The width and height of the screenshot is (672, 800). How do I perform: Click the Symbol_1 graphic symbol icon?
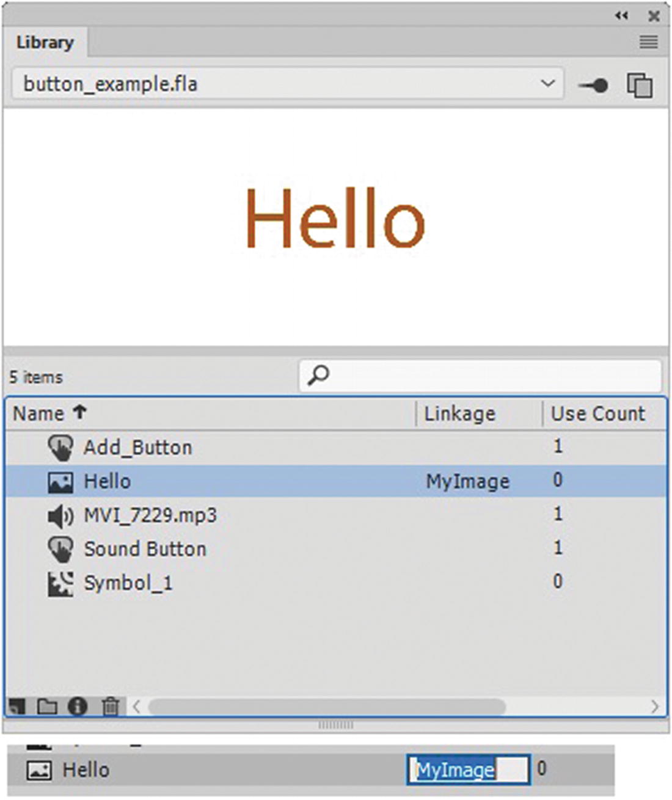point(60,584)
